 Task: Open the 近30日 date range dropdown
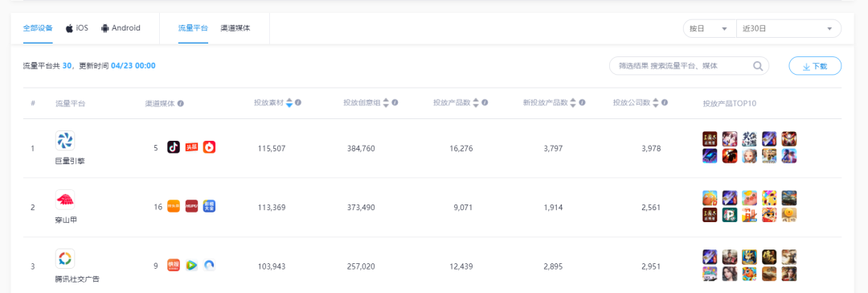(789, 29)
